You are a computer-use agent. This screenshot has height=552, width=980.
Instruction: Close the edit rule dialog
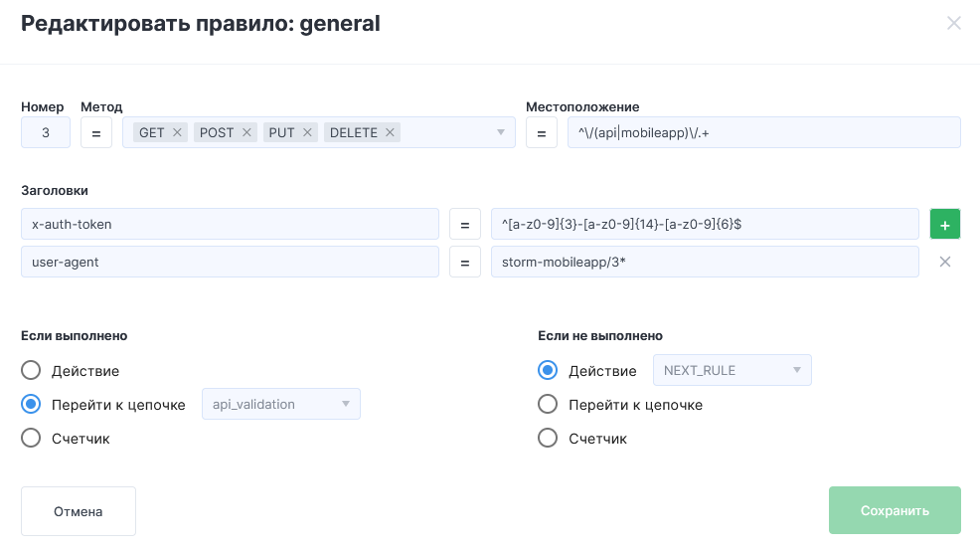[954, 23]
